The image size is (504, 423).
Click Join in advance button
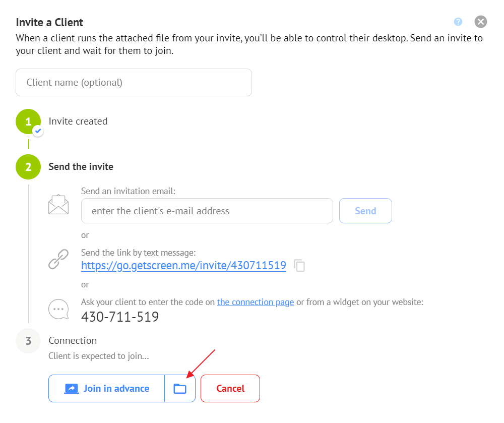(107, 388)
